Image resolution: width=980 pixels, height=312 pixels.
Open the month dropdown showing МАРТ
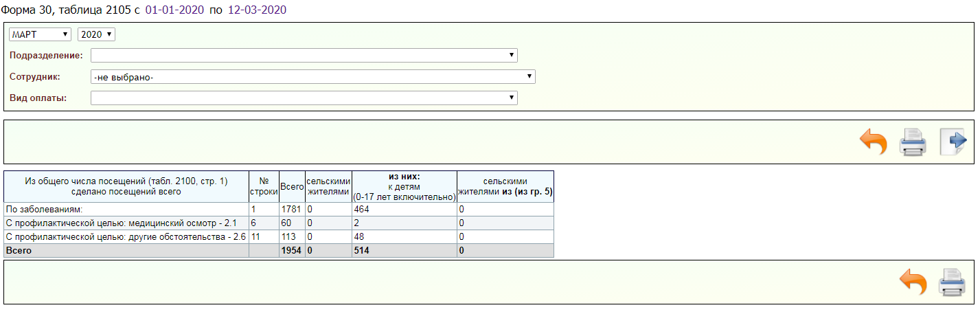click(40, 34)
